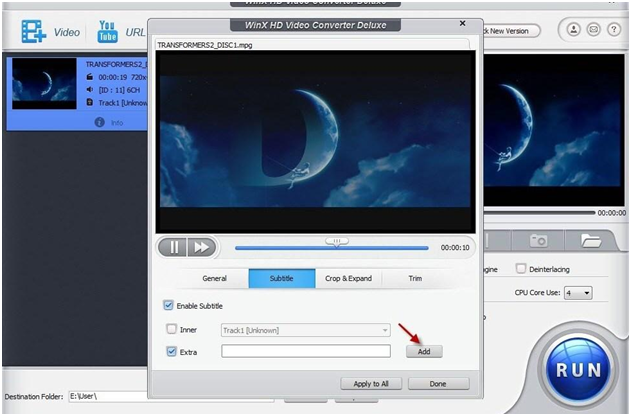The width and height of the screenshot is (631, 416).
Task: Open the YouTube URL downloader icon
Action: [107, 32]
